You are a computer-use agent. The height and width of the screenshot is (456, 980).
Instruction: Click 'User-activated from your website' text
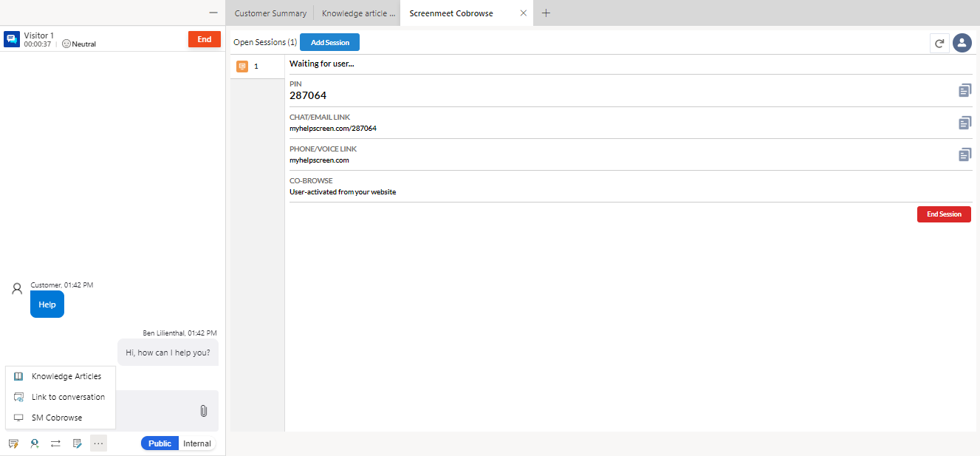pyautogui.click(x=343, y=192)
